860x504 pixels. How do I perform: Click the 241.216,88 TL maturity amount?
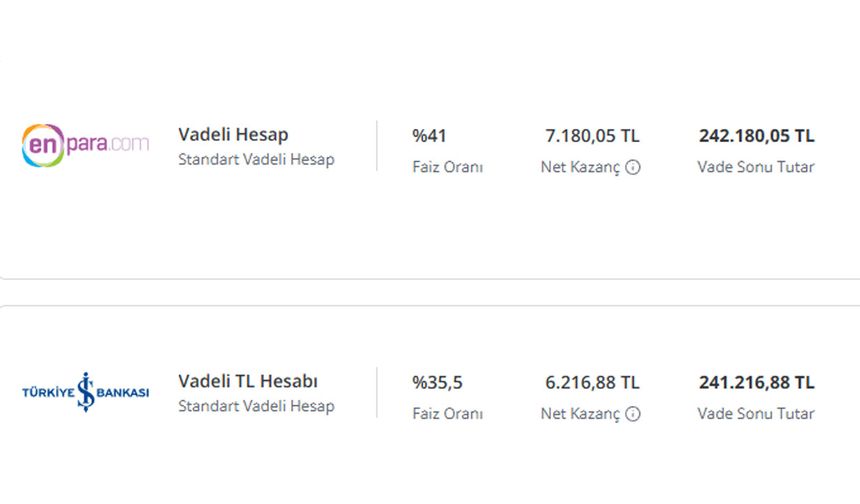click(757, 383)
